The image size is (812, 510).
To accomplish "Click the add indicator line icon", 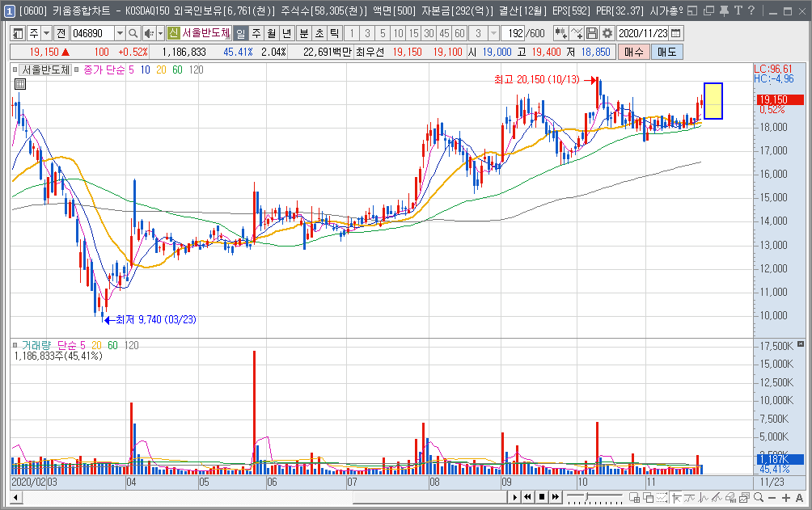I will pos(577,34).
